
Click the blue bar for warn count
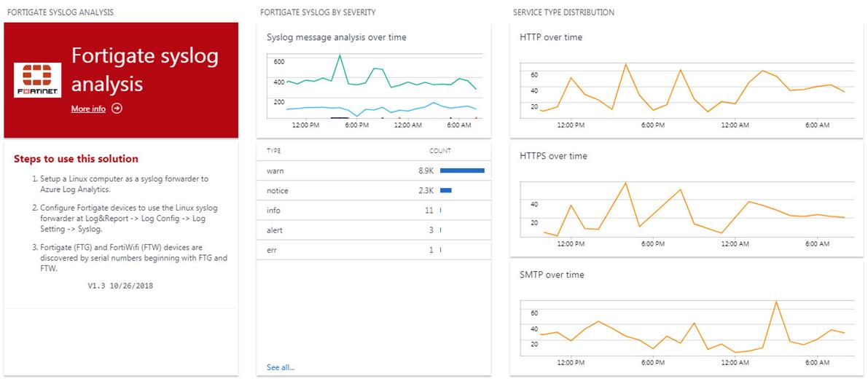(462, 171)
